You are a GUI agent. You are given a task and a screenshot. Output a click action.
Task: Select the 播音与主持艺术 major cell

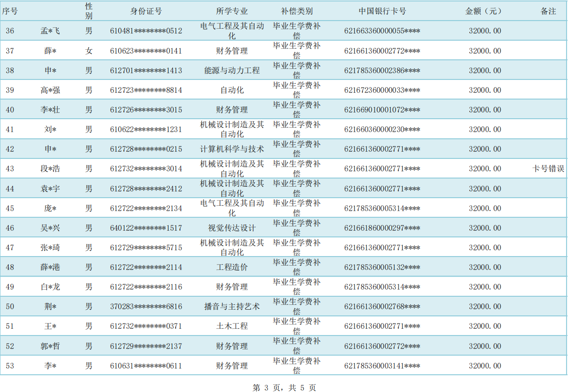point(232,306)
